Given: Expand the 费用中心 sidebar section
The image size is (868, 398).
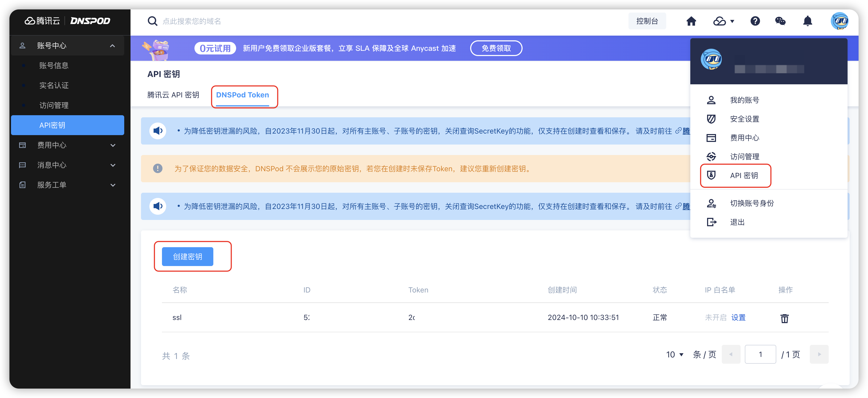Looking at the screenshot, I should tap(113, 145).
